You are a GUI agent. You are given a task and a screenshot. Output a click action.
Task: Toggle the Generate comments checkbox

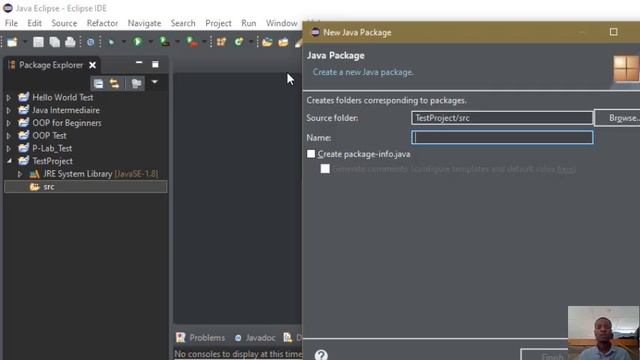tap(325, 169)
